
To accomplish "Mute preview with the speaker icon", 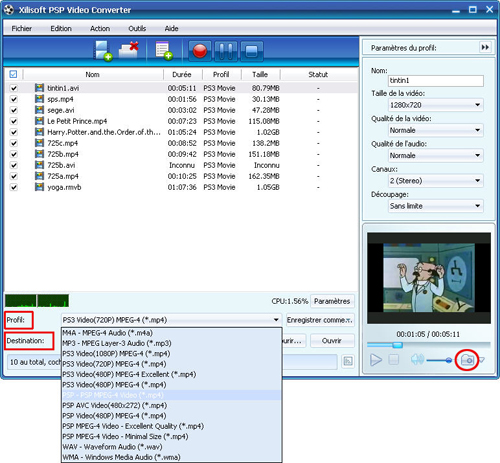I will click(417, 359).
